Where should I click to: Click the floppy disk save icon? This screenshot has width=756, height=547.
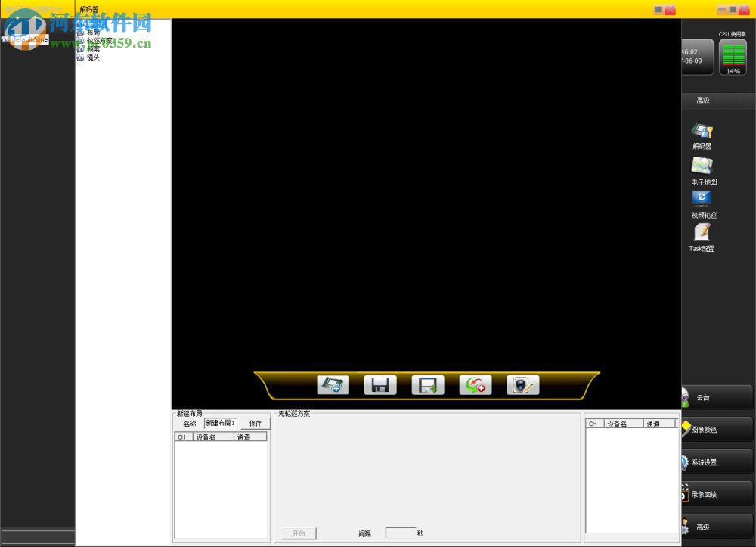coord(380,385)
